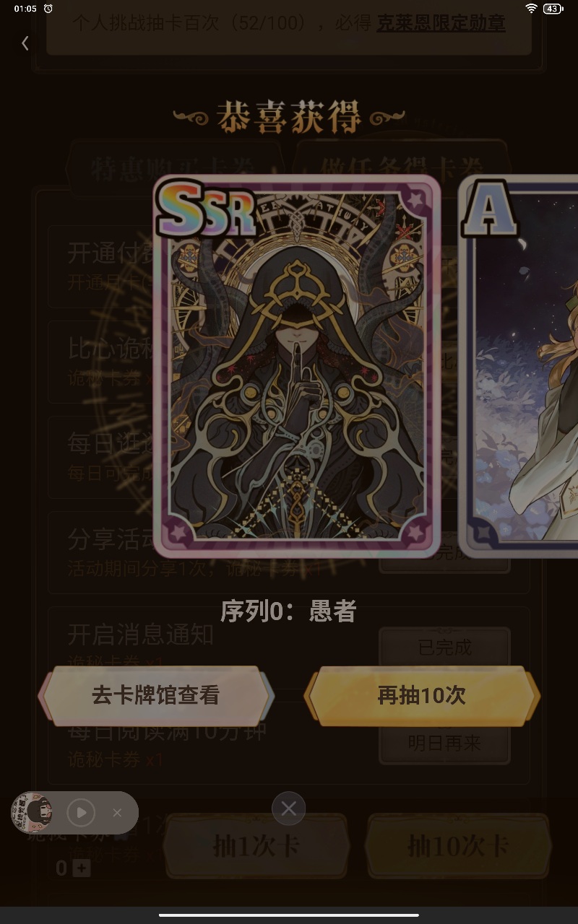
Task: Play the floating audio player
Action: click(81, 813)
